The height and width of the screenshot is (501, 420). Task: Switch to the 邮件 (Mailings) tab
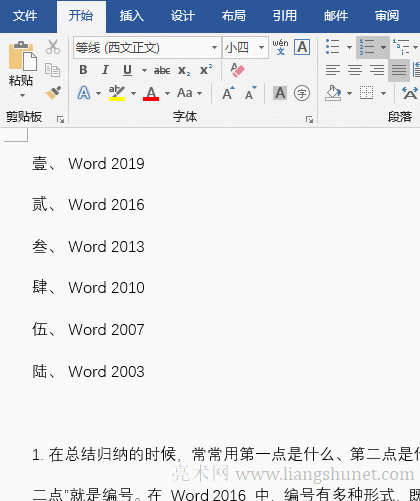(336, 16)
